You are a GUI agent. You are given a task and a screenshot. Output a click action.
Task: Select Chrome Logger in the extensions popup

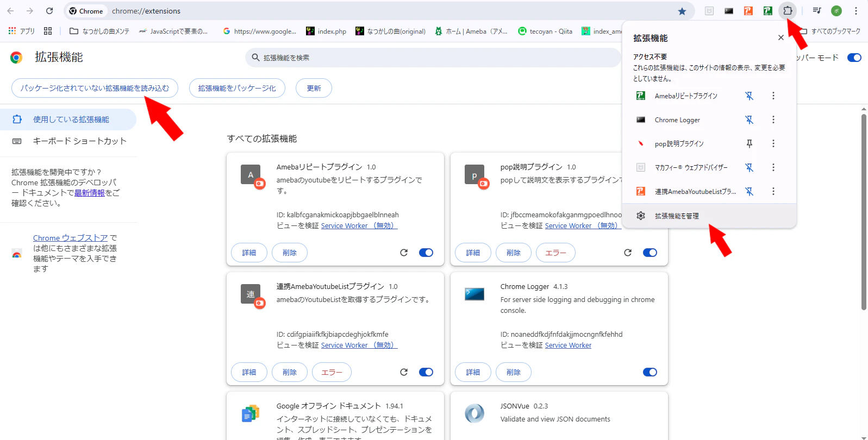[677, 120]
